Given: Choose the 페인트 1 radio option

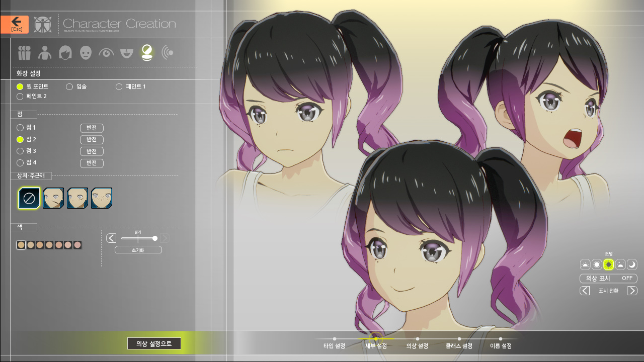Looking at the screenshot, I should [119, 87].
